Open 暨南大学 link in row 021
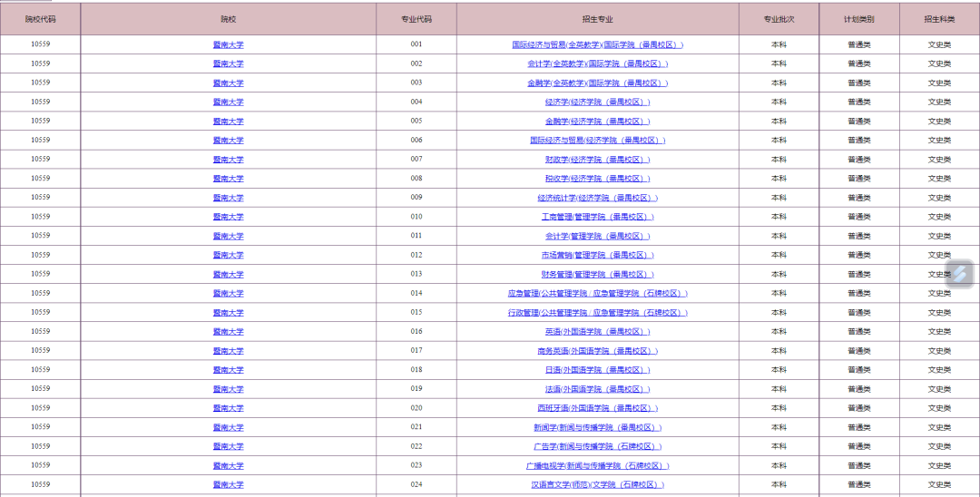Viewport: 980px width, 497px height. [x=228, y=428]
